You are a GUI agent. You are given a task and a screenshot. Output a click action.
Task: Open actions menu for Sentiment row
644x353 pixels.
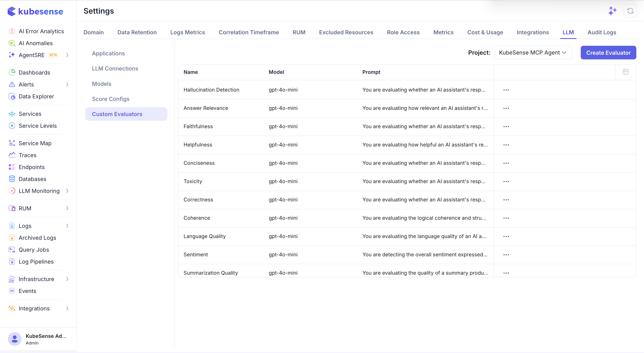click(x=506, y=255)
